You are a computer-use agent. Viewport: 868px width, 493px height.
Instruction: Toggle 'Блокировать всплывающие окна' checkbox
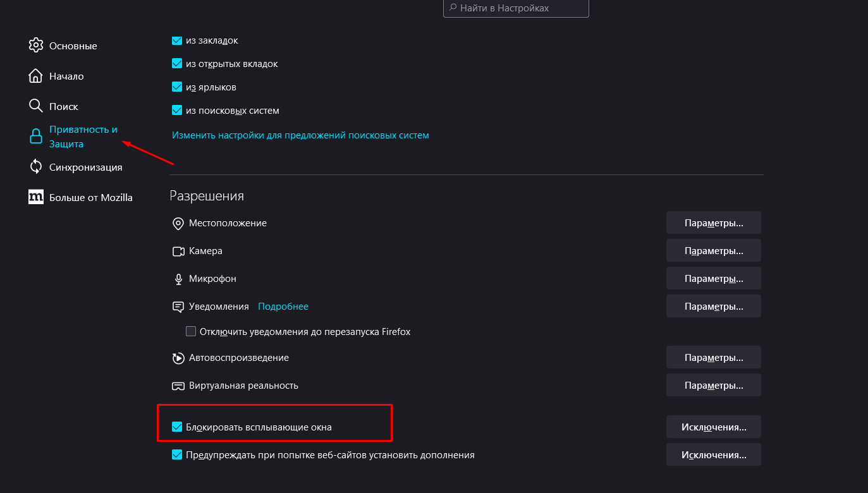point(177,427)
